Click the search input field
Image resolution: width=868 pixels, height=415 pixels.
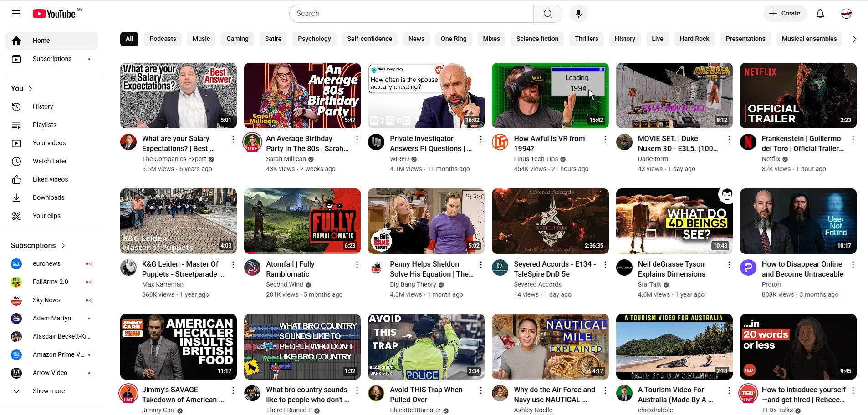411,14
